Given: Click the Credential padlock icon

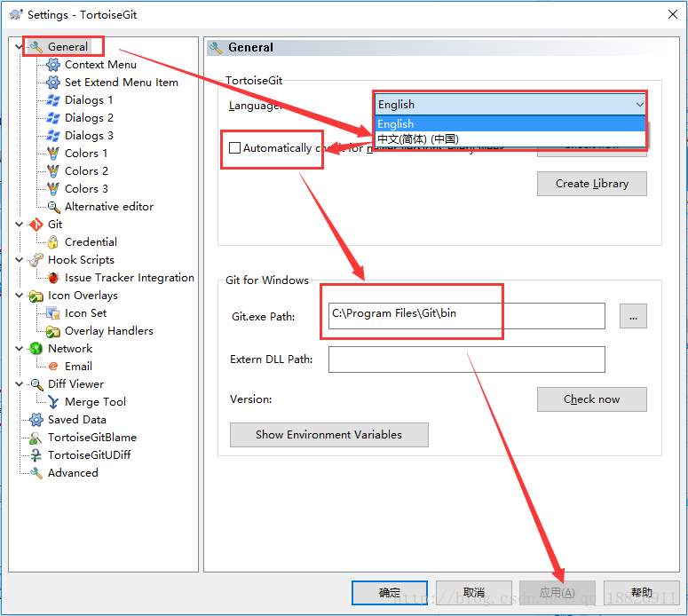Looking at the screenshot, I should 53,241.
